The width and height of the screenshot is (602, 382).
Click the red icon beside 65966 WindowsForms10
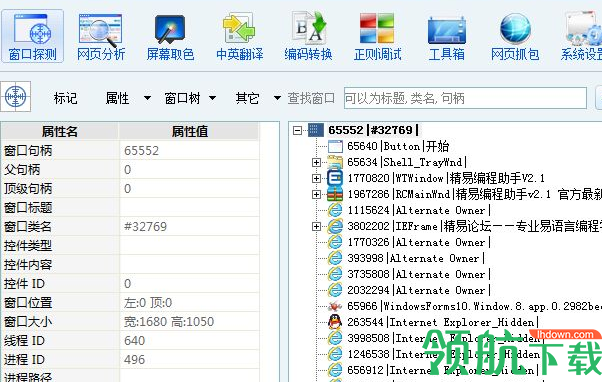click(335, 306)
